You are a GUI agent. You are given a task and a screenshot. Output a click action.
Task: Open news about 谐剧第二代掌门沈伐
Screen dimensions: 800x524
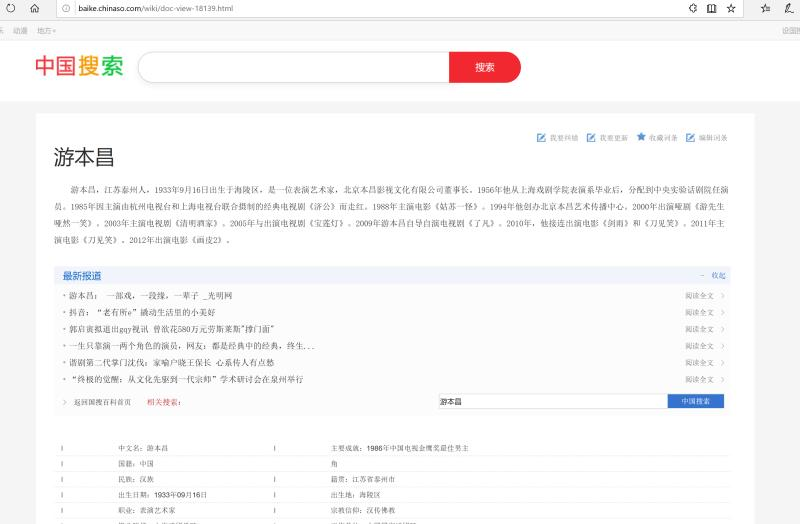[171, 363]
